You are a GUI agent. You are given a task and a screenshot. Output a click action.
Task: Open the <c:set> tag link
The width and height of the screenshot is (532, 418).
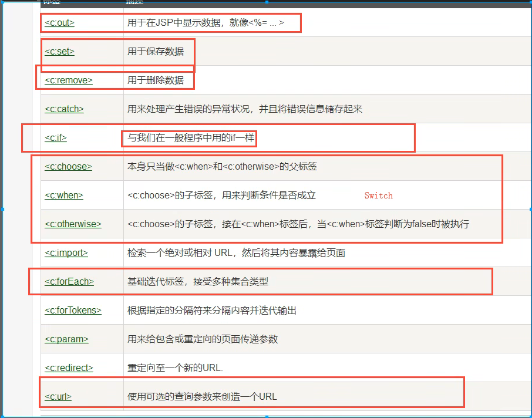click(x=59, y=52)
